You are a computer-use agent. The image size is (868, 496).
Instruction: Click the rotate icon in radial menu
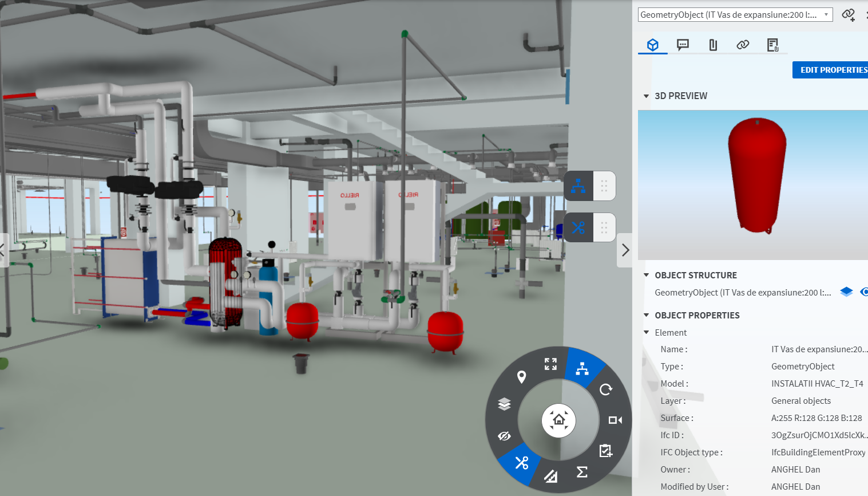point(605,390)
